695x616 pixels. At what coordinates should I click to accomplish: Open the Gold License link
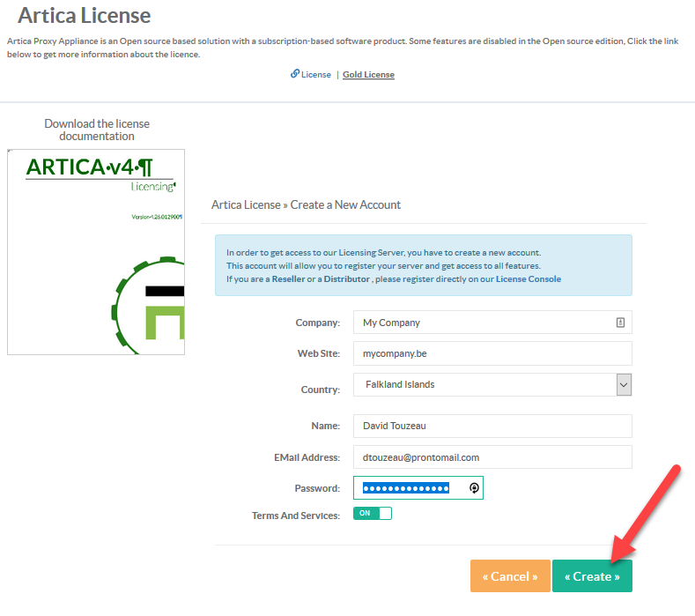coord(368,75)
